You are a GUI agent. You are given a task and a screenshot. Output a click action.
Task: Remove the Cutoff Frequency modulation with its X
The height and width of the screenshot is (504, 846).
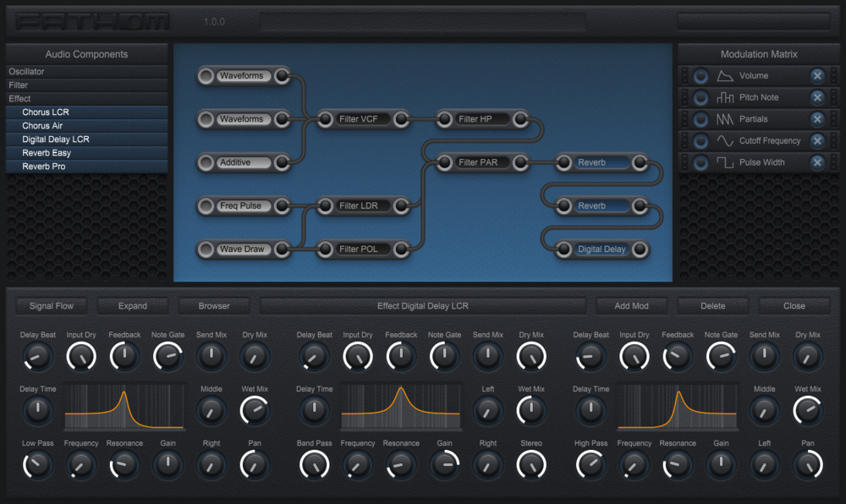click(x=817, y=140)
